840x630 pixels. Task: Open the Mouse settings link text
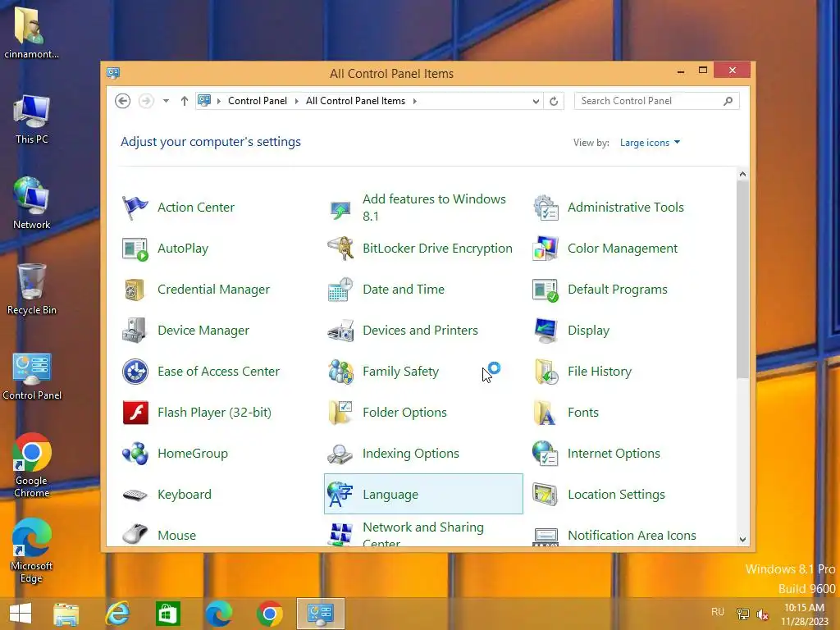tap(177, 535)
